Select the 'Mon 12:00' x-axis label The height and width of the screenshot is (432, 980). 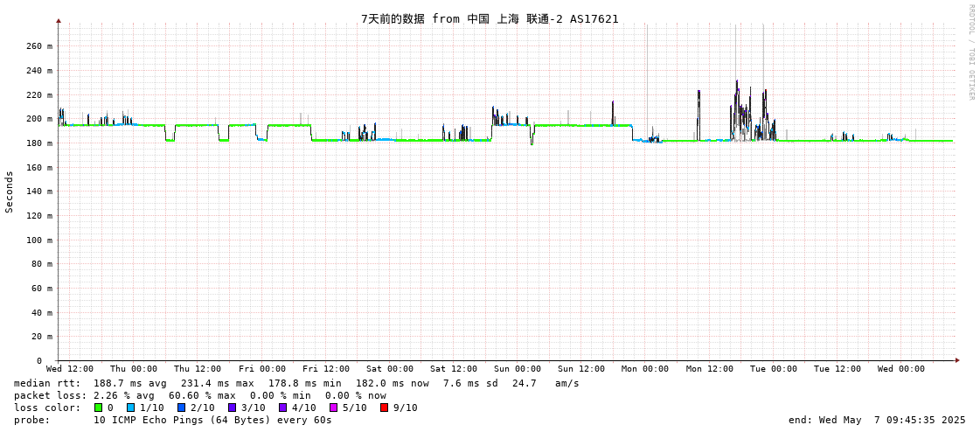[x=710, y=369]
